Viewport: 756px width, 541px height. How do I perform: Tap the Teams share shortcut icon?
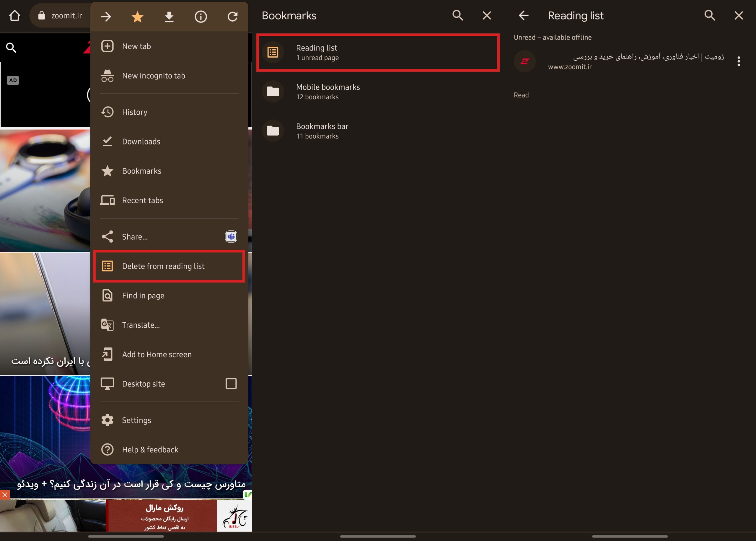pyautogui.click(x=231, y=236)
